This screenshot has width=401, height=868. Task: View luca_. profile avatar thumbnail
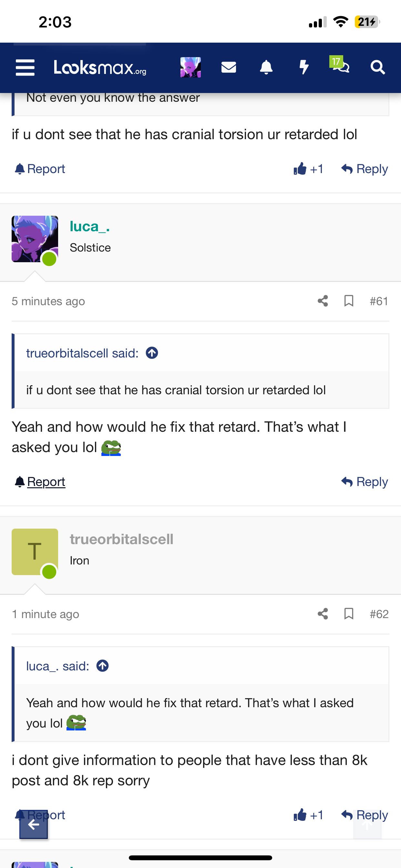pyautogui.click(x=35, y=239)
